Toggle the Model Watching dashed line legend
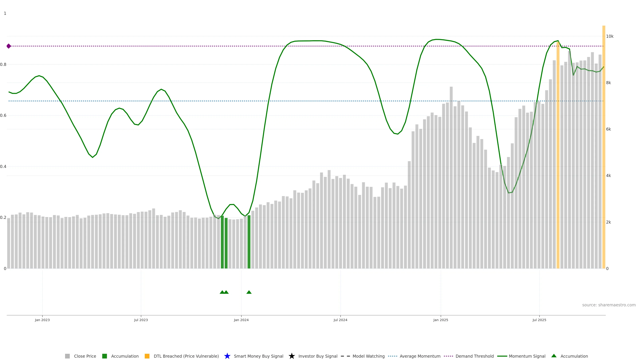Screen dimensions: 644x362 tap(345, 356)
